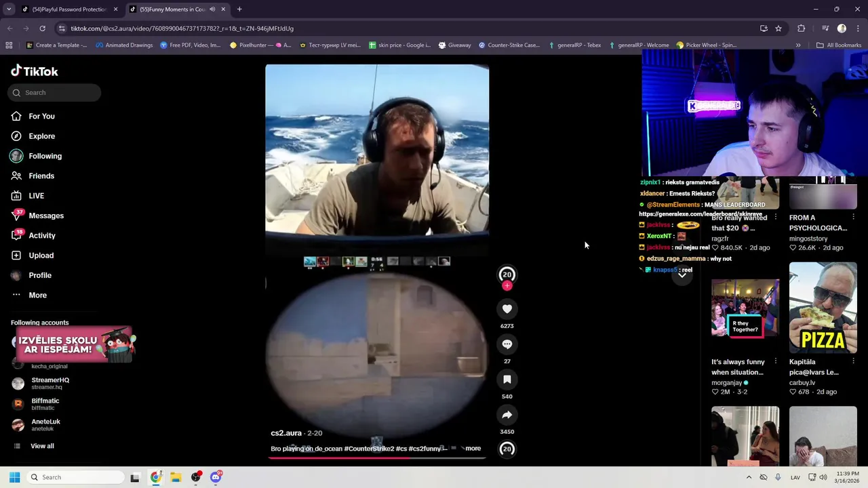Share the video using the arrow icon
Screen dimensions: 868x488
[507, 415]
